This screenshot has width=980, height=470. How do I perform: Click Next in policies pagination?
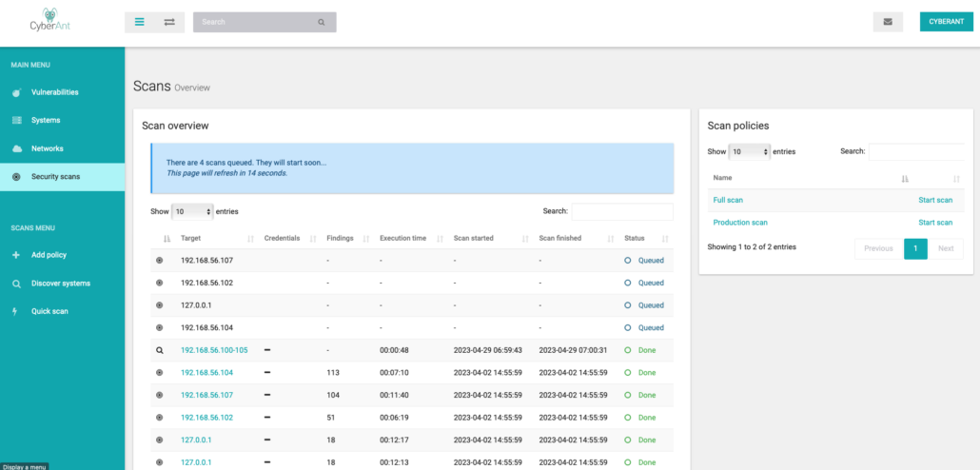946,248
